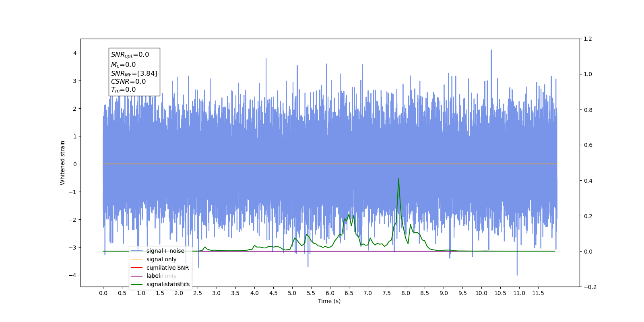The image size is (644, 322).
Task: Click the 'Time (s)' x-axis title
Action: 329,301
